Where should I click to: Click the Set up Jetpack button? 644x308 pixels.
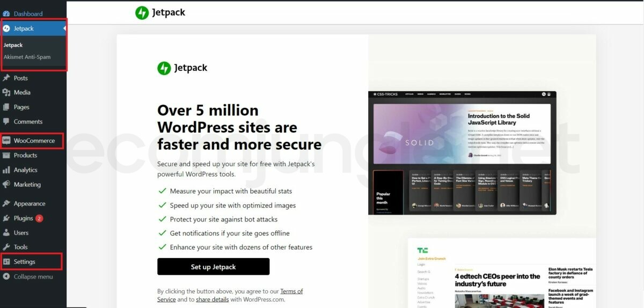pos(213,267)
